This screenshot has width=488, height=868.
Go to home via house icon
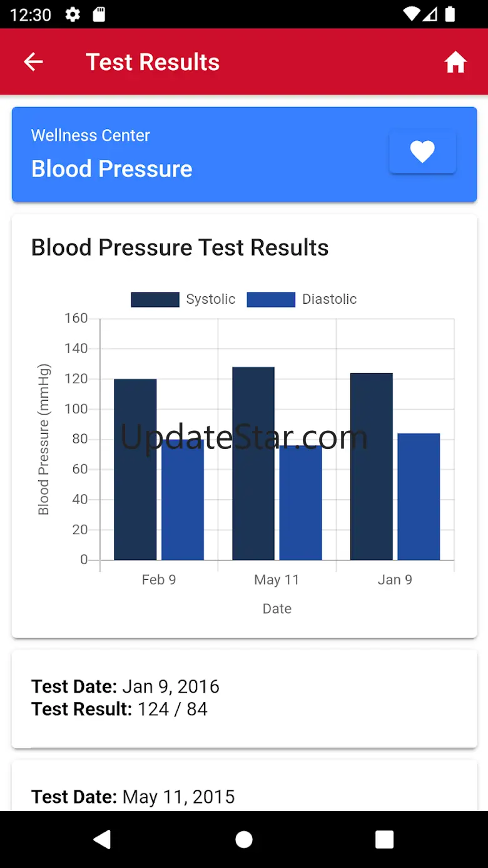[x=455, y=62]
